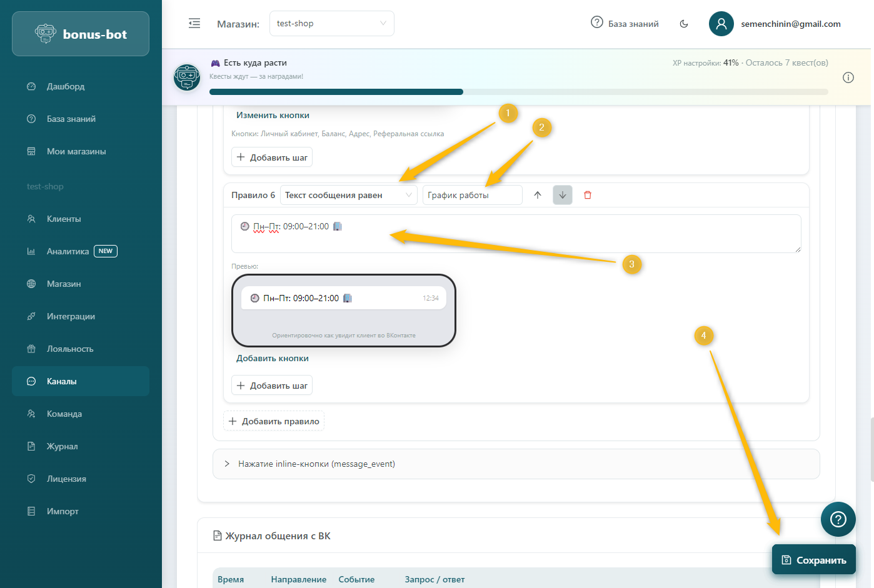Click the Пн–Пт: 09:00–21:00 message textarea
The image size is (874, 588).
click(x=516, y=234)
